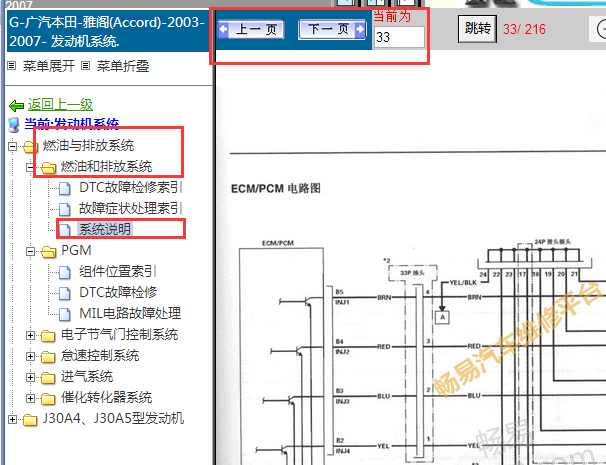Screen dimensions: 606x465
Task: Click folder icon beside J30A4、J30A5型发动机
Action: pyautogui.click(x=30, y=419)
